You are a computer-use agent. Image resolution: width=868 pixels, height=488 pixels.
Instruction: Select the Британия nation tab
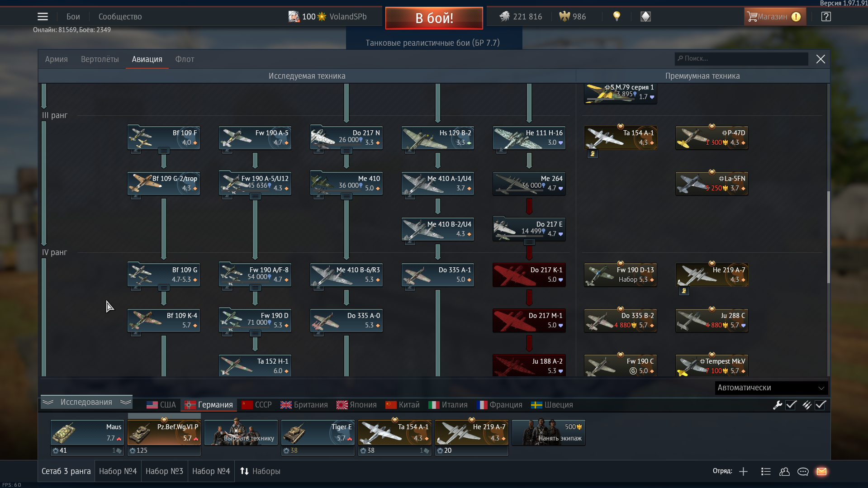click(304, 405)
